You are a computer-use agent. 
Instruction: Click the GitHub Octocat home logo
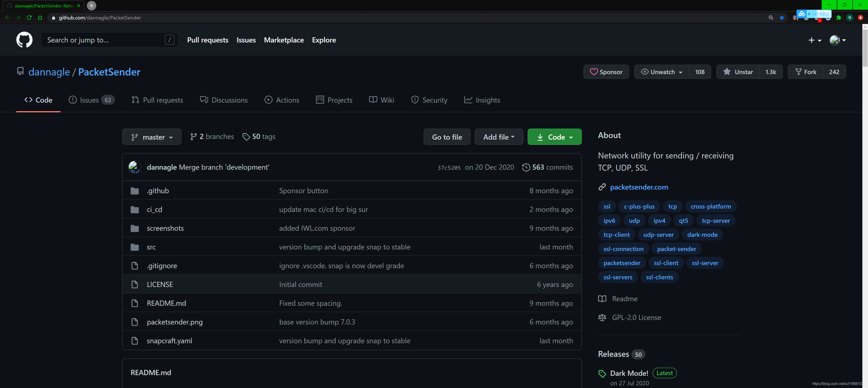tap(24, 40)
